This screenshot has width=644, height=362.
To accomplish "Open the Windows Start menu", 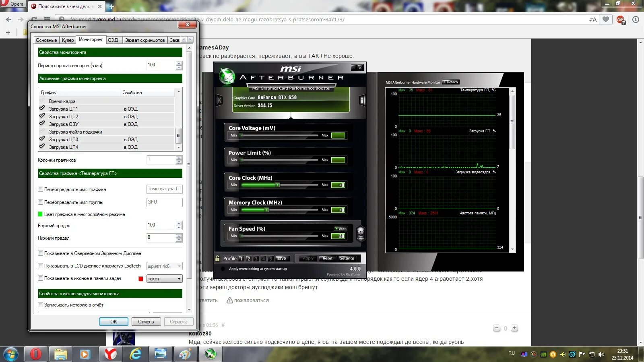I will (11, 354).
